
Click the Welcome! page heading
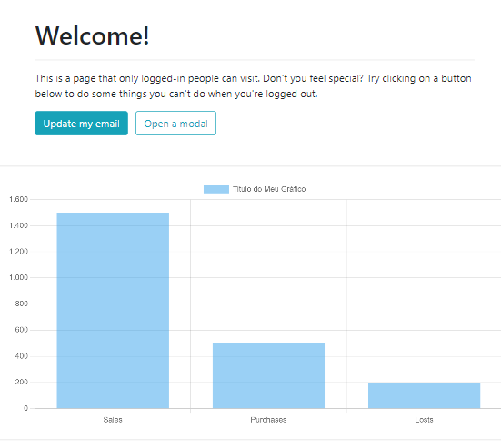(93, 35)
